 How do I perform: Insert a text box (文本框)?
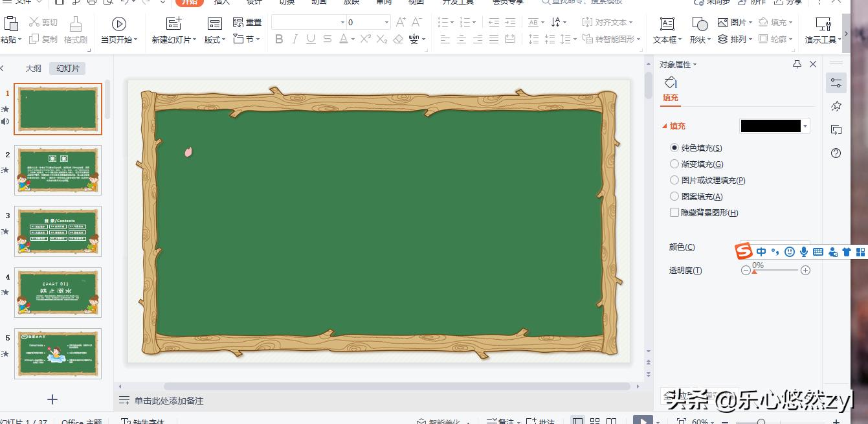coord(667,25)
